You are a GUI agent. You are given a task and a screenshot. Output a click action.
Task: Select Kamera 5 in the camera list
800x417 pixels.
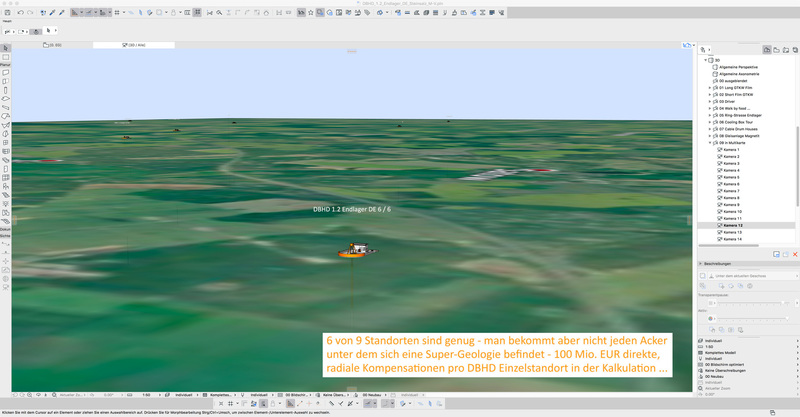click(x=732, y=177)
